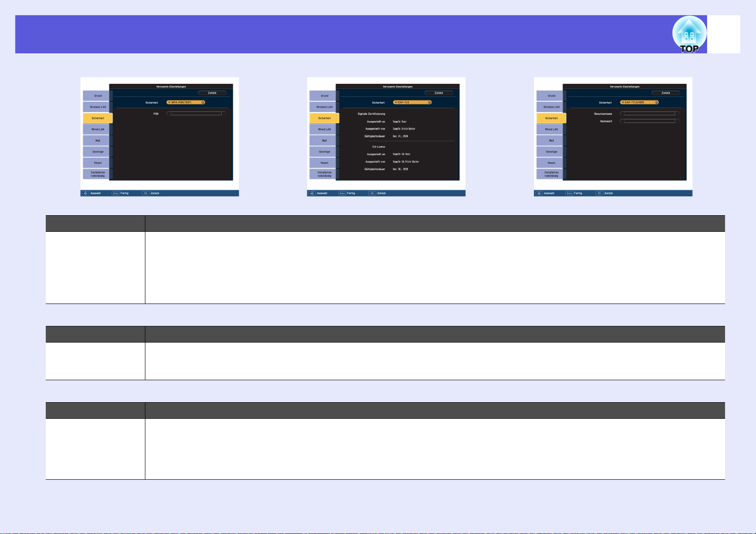
Task: Click the 'Dec 31, 2020' validity date
Action: (x=401, y=136)
